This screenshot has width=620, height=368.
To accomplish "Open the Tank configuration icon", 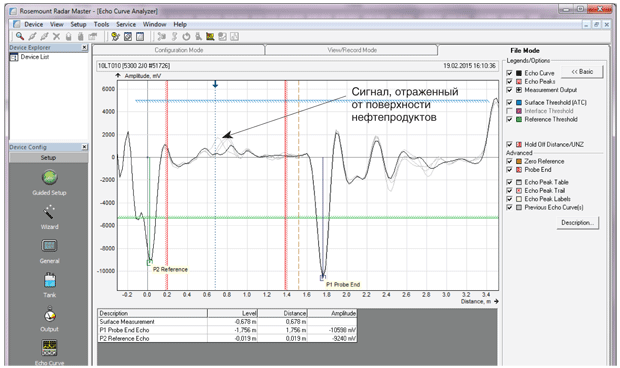I will [49, 285].
